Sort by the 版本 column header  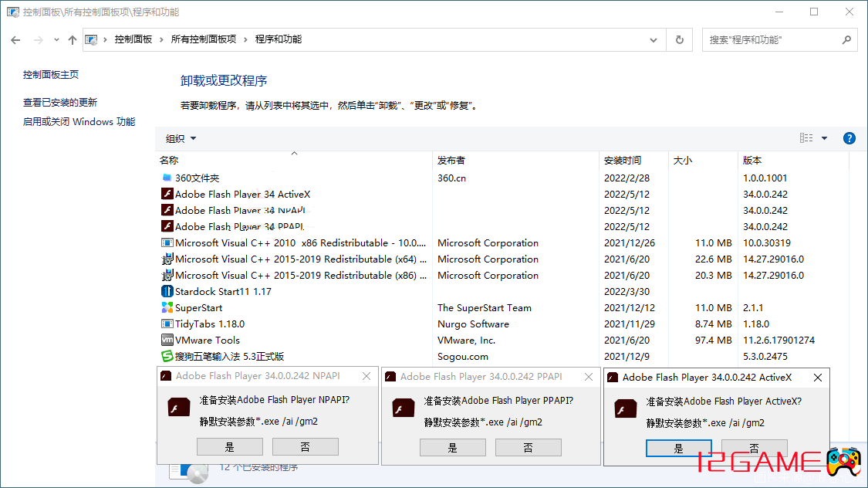click(x=793, y=160)
